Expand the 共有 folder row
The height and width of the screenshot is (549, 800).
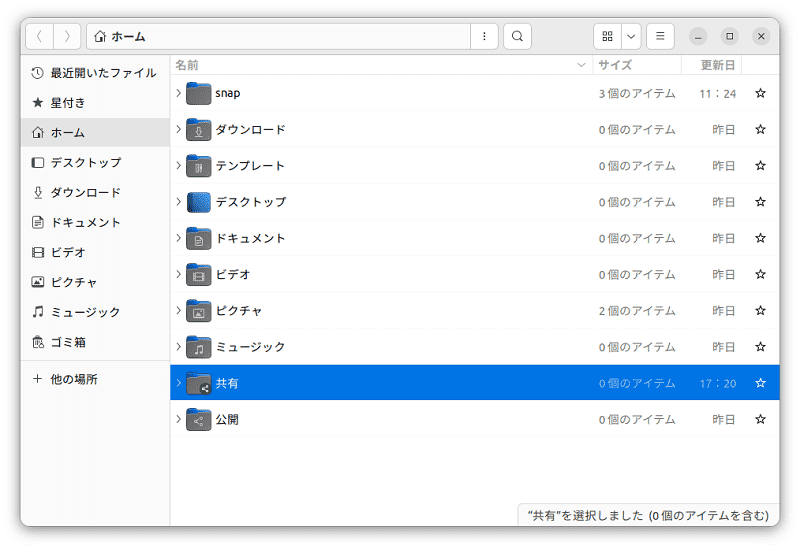179,383
